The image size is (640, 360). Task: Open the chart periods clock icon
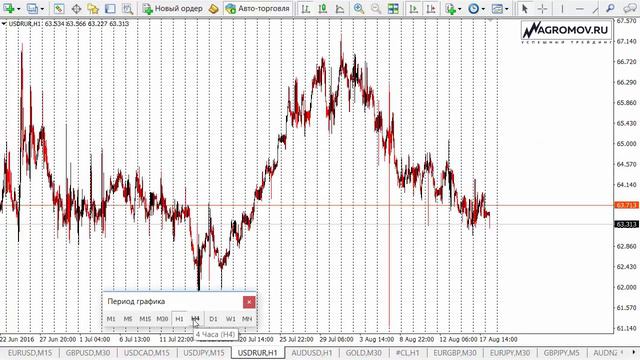pyautogui.click(x=473, y=8)
